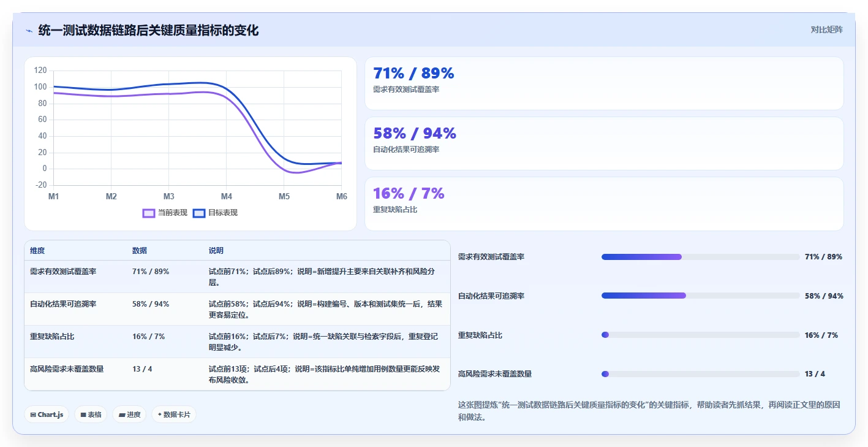Click the Chart.js tag chip
Viewport: 868px width, 447px height.
47,415
